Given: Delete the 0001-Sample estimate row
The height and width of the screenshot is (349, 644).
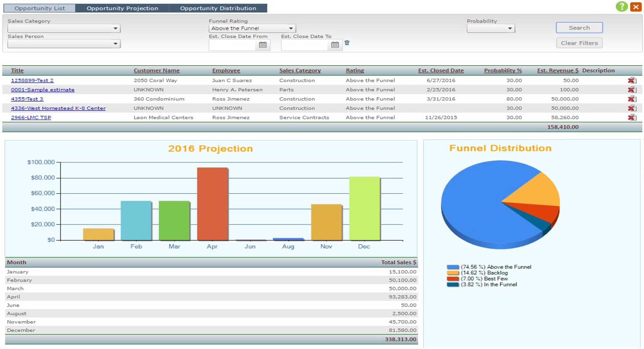Looking at the screenshot, I should coord(632,90).
